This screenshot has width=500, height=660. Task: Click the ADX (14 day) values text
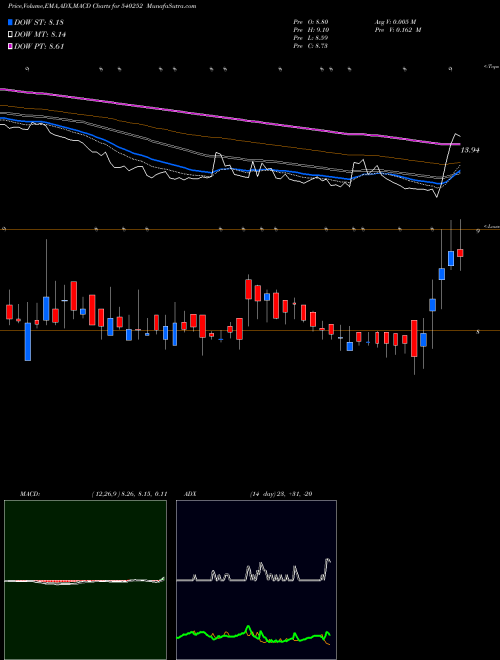281,494
